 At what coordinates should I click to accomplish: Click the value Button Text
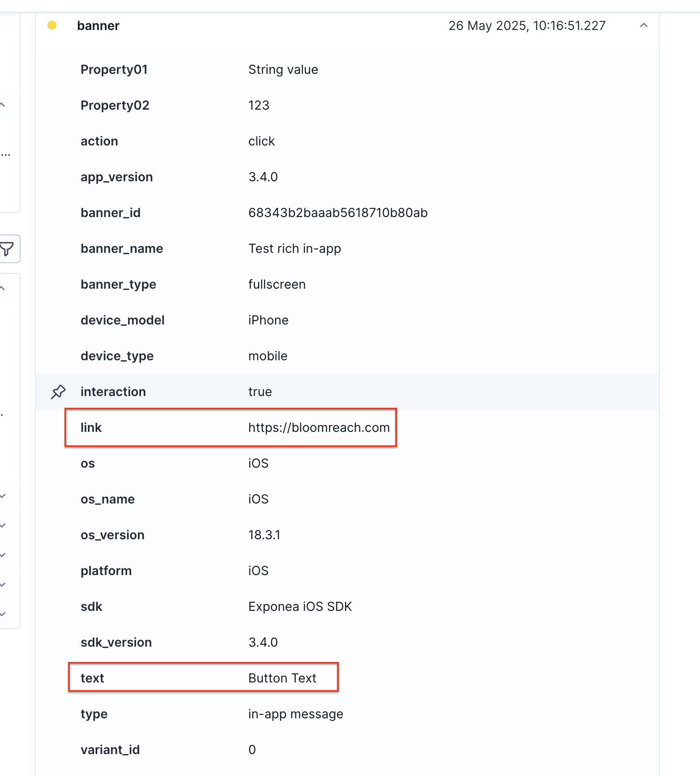click(282, 678)
